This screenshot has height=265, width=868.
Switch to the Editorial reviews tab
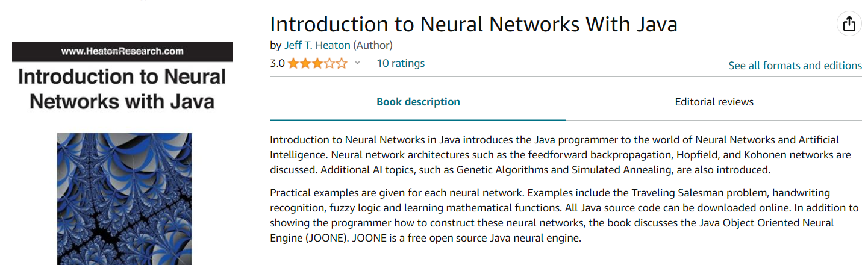coord(714,102)
